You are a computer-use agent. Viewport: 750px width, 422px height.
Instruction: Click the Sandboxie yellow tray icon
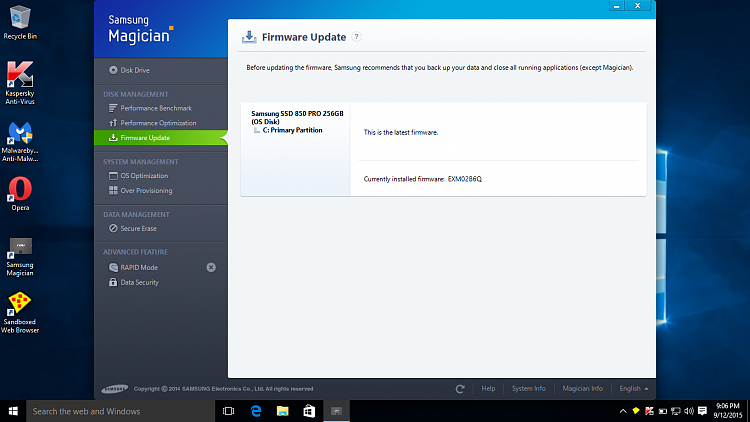636,411
